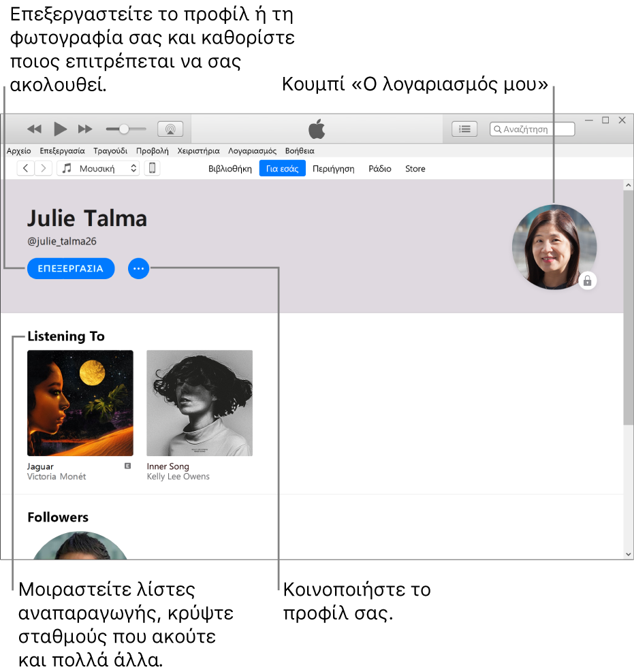
Task: Open the follower's round avatar
Action: click(80, 545)
